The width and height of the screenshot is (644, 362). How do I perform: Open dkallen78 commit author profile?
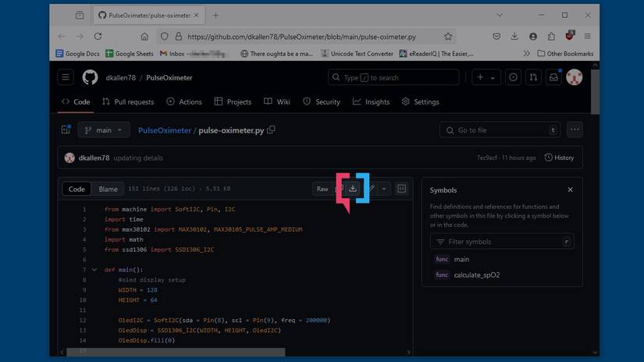94,158
